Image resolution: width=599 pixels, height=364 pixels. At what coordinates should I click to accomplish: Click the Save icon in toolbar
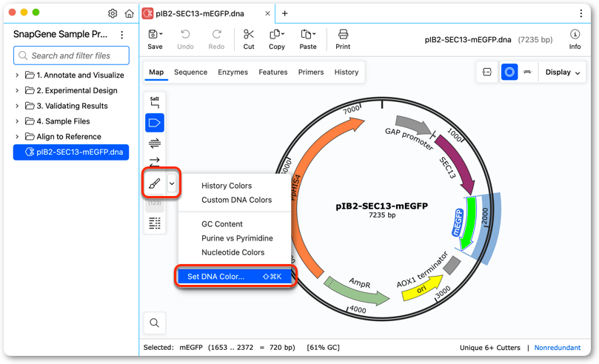pos(153,34)
